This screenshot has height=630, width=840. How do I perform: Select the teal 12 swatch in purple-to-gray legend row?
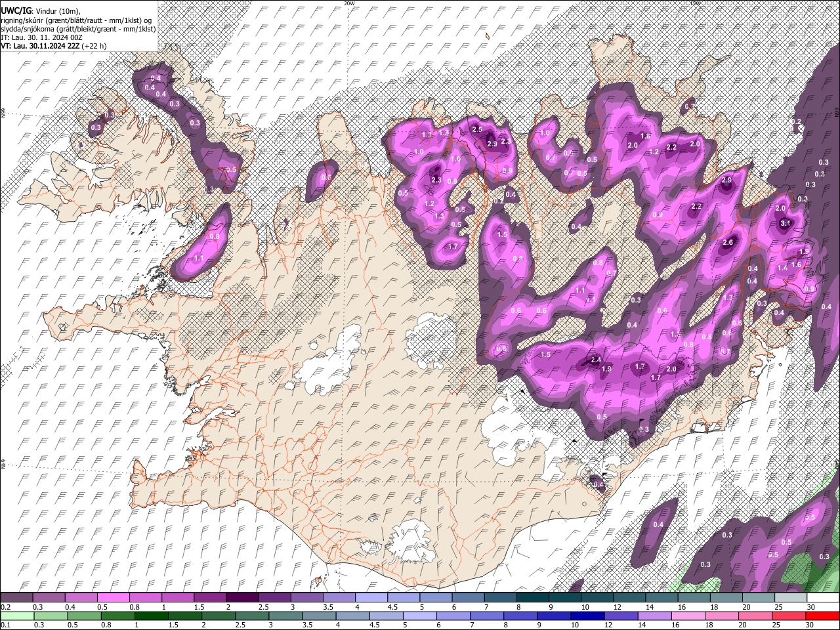[x=629, y=598]
